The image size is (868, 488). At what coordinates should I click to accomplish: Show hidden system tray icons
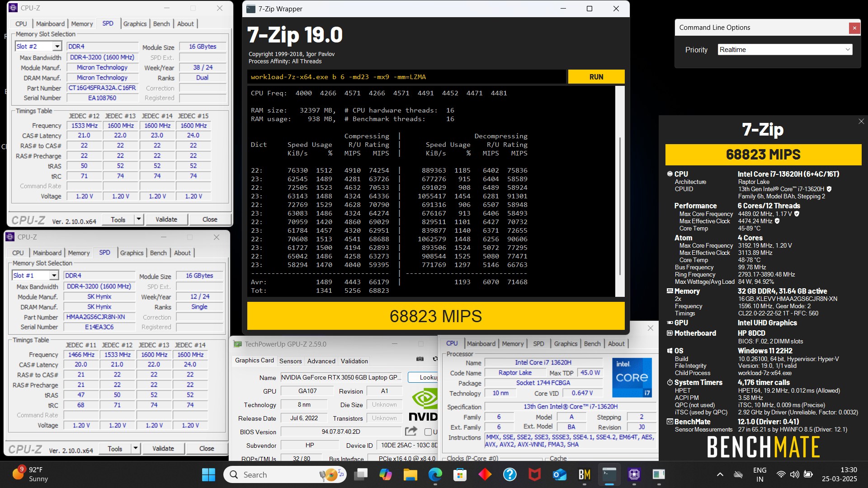[720, 474]
